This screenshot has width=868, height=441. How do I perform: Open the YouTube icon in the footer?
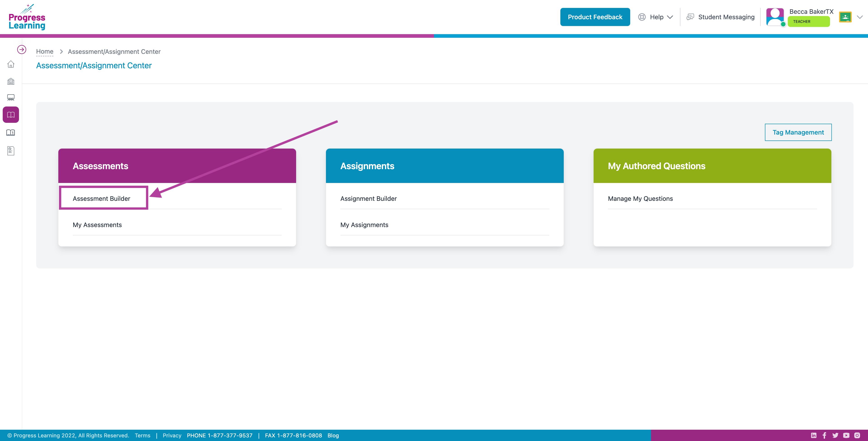pos(846,435)
